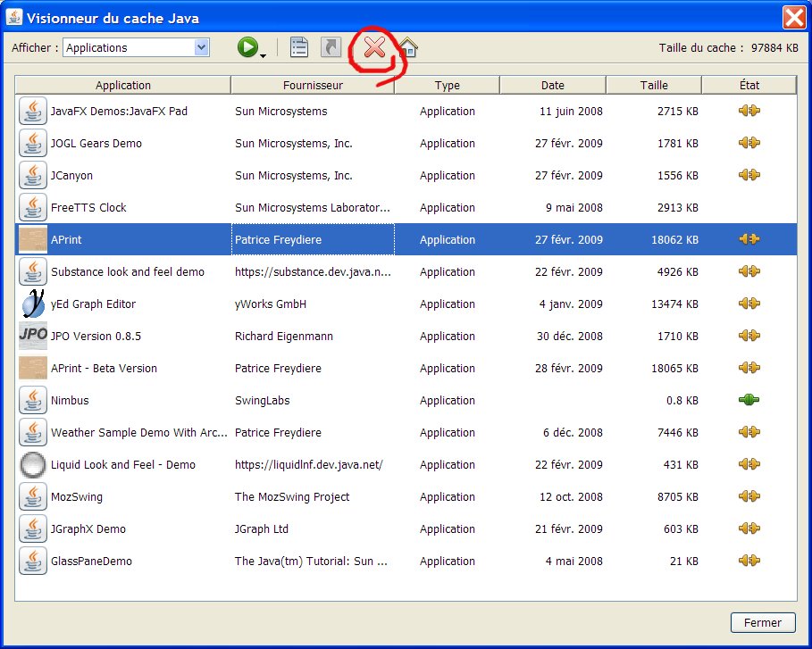
Task: Show the JNLP file of the selected application
Action: 298,47
